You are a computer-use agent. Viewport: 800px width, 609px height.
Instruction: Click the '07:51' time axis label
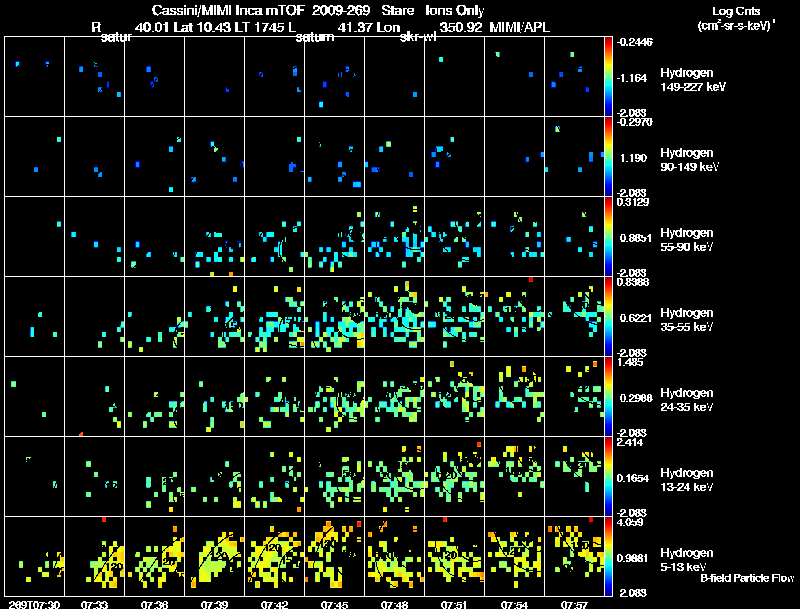(454, 604)
